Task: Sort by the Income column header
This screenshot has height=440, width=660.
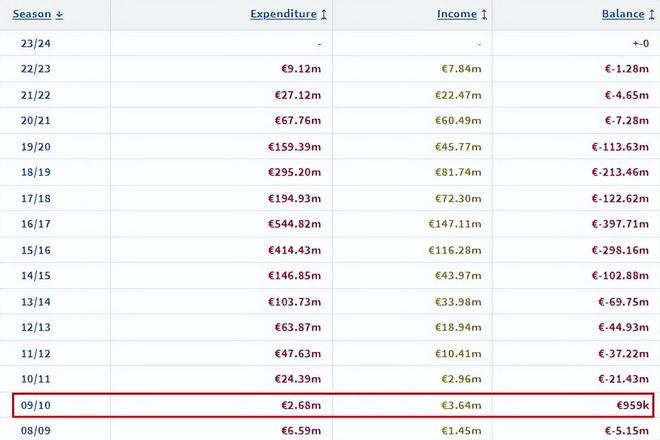Action: click(x=457, y=15)
